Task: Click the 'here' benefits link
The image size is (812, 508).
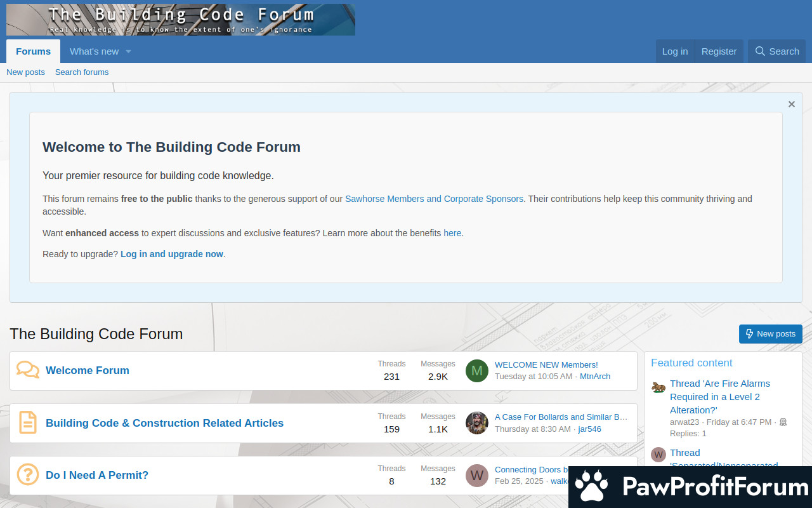Action: 452,233
